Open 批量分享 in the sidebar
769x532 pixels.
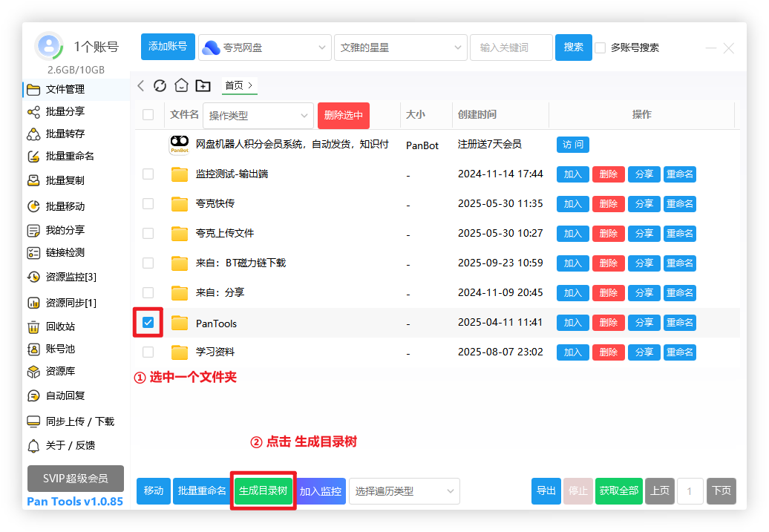65,112
